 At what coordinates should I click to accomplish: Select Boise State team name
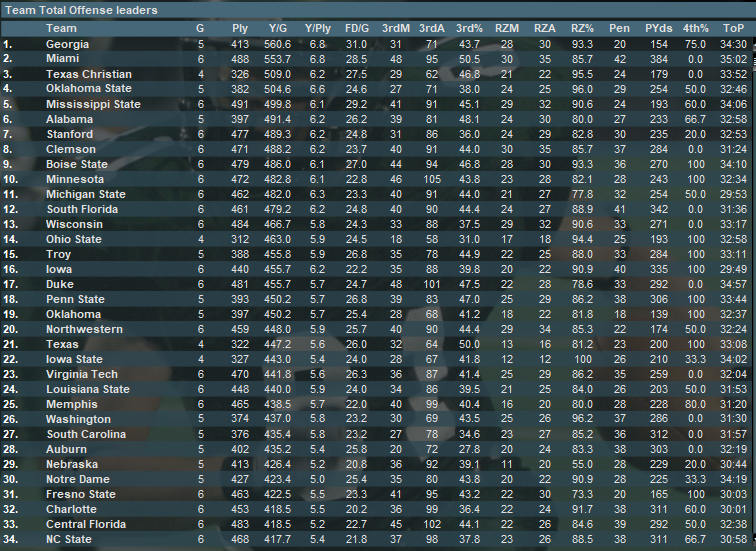(77, 164)
